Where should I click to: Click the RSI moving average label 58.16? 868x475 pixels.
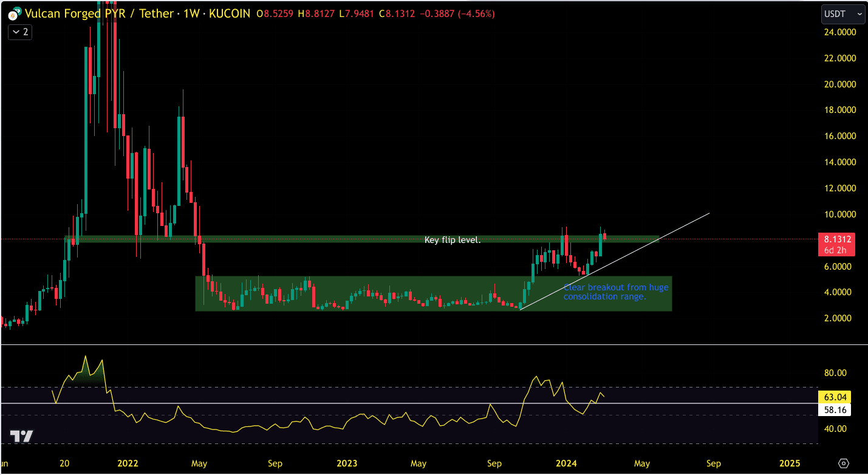(x=835, y=410)
